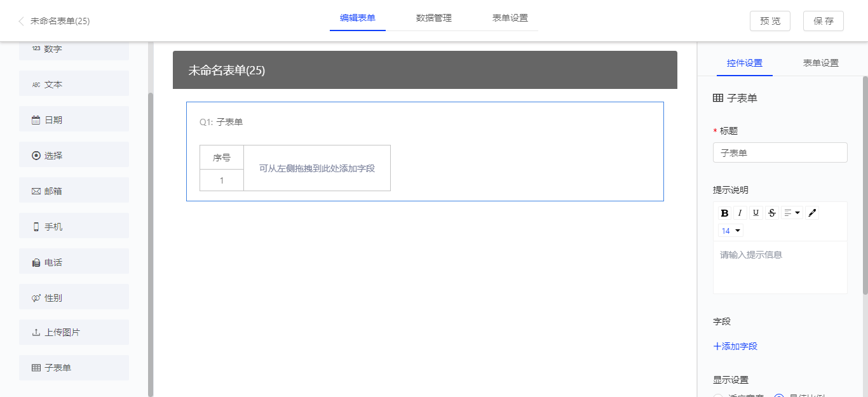Click the 预览 preview button
Viewport: 868px width, 397px height.
tap(770, 21)
